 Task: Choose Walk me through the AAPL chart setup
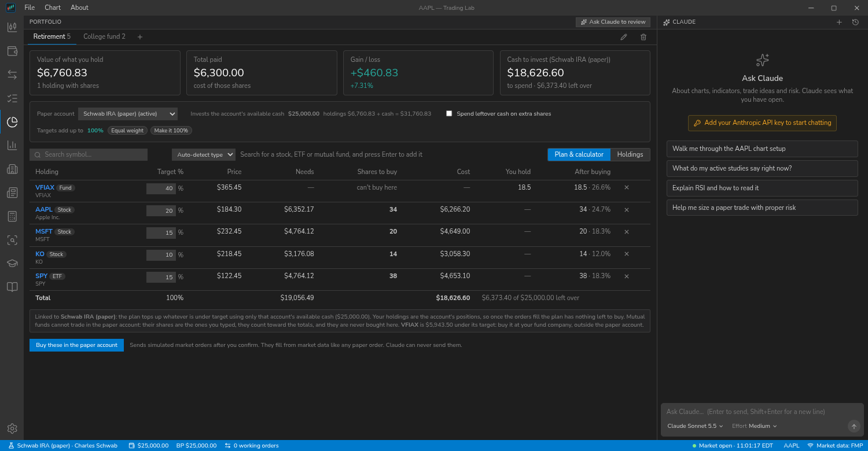pos(762,149)
